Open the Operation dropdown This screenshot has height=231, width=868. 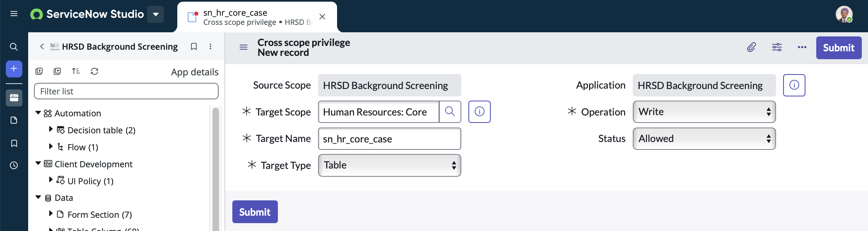click(x=704, y=112)
